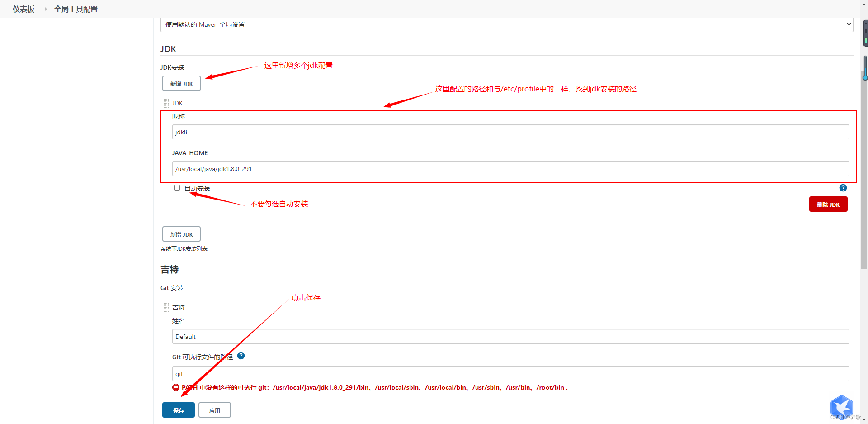Open 全局工具配置 breadcrumb

pos(76,9)
